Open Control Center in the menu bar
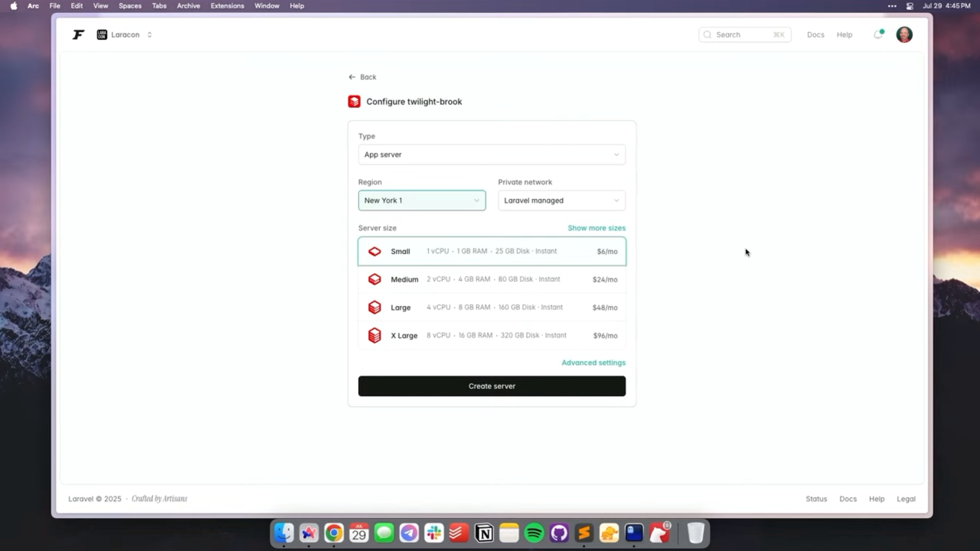The width and height of the screenshot is (980, 551). 910,6
